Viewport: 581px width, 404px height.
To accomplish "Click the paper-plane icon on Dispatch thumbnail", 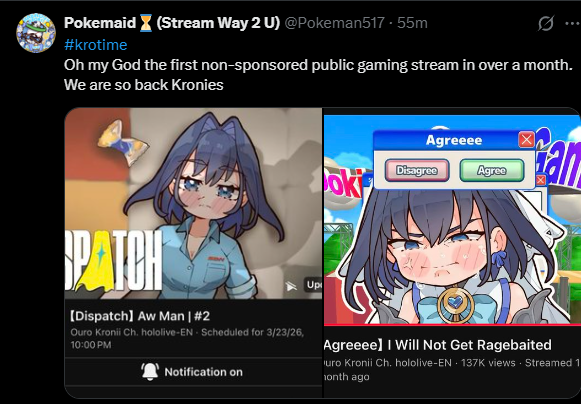I will (291, 286).
